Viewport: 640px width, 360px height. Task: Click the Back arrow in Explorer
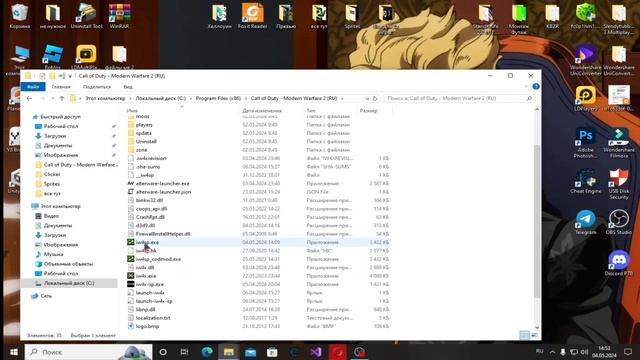point(29,98)
